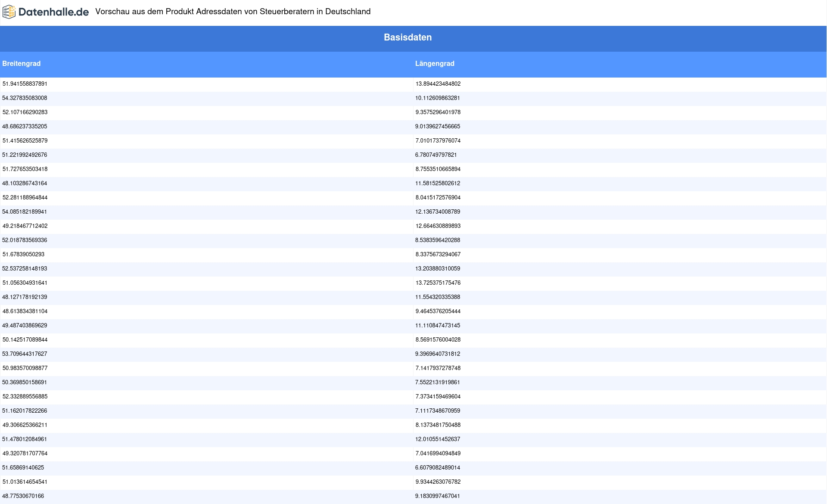The height and width of the screenshot is (504, 827).
Task: Select latitude value 54.085182189941
Action: click(x=25, y=212)
